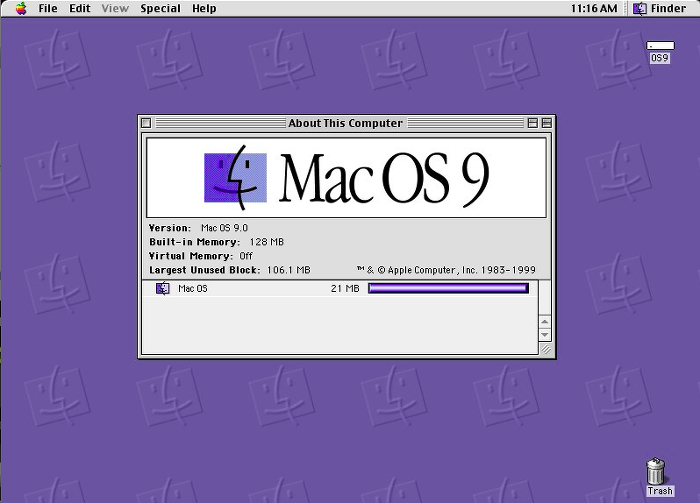Click the Mac OS icon in memory list
The height and width of the screenshot is (503, 700).
point(163,288)
